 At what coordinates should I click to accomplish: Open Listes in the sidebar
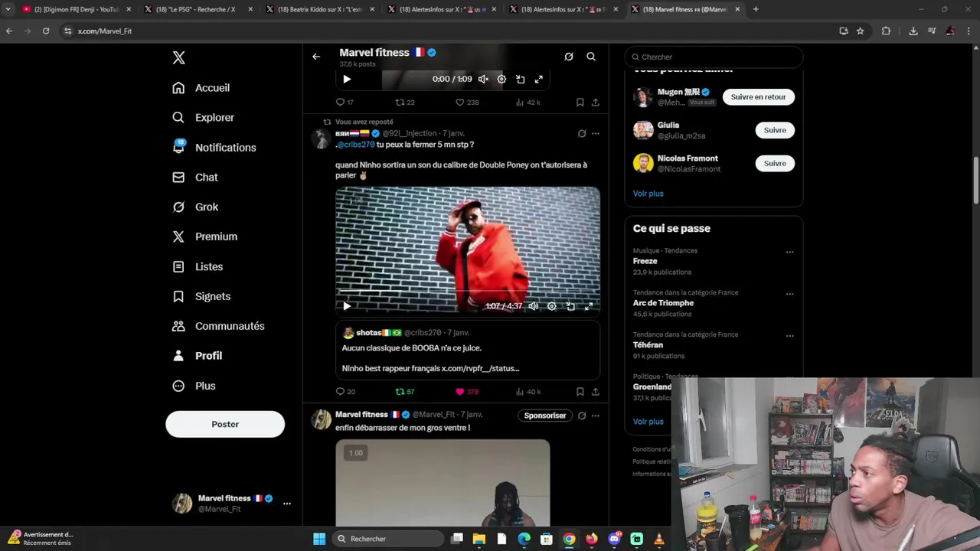(197, 267)
